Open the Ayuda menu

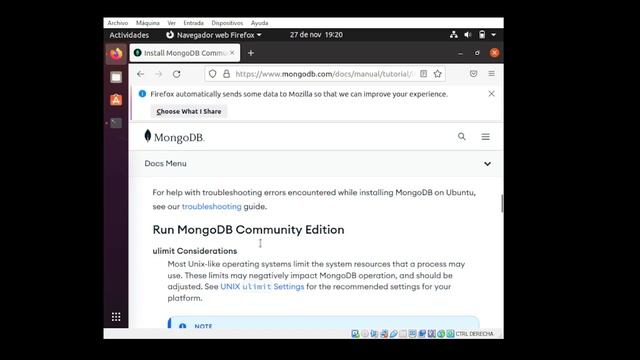260,23
